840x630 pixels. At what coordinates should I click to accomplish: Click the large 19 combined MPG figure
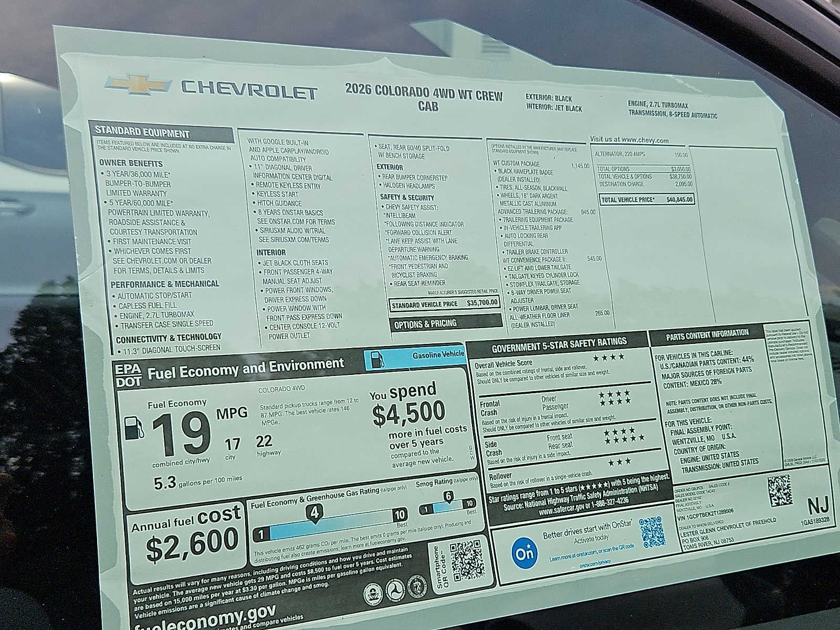181,434
